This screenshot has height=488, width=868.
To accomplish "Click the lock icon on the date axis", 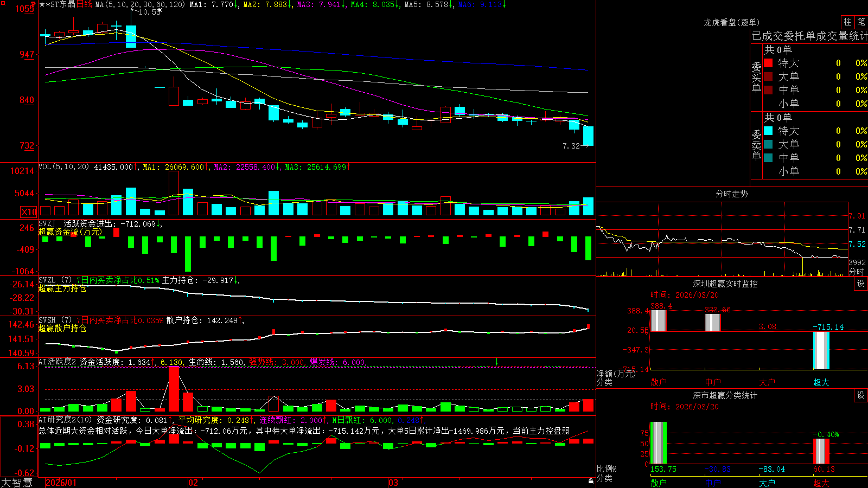I will pos(591,481).
